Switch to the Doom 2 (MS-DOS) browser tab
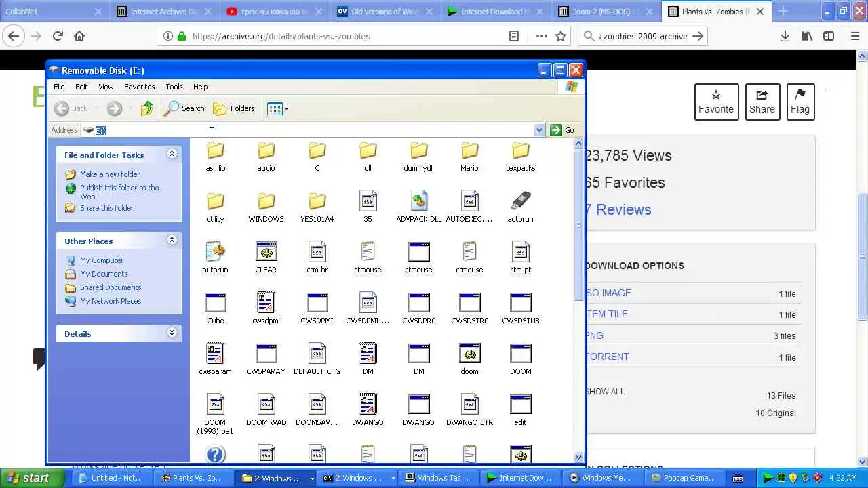Viewport: 868px width, 488px height. pyautogui.click(x=606, y=12)
